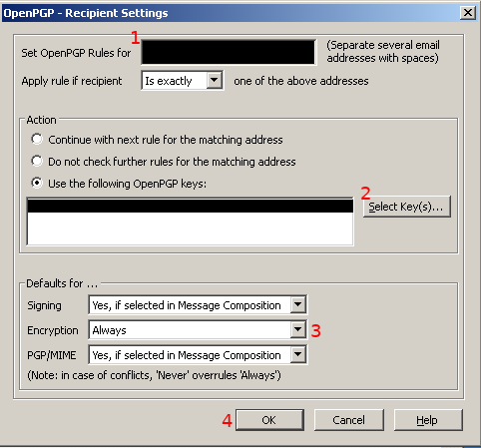Image resolution: width=481 pixels, height=448 pixels.
Task: Choose 'Do not check further rules' option
Action: pos(37,162)
